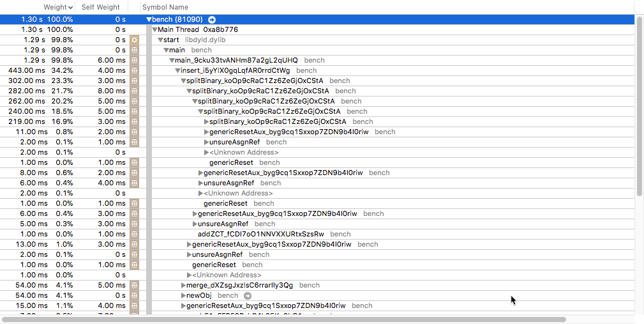Click the library icon in the main bench row

coord(134,50)
